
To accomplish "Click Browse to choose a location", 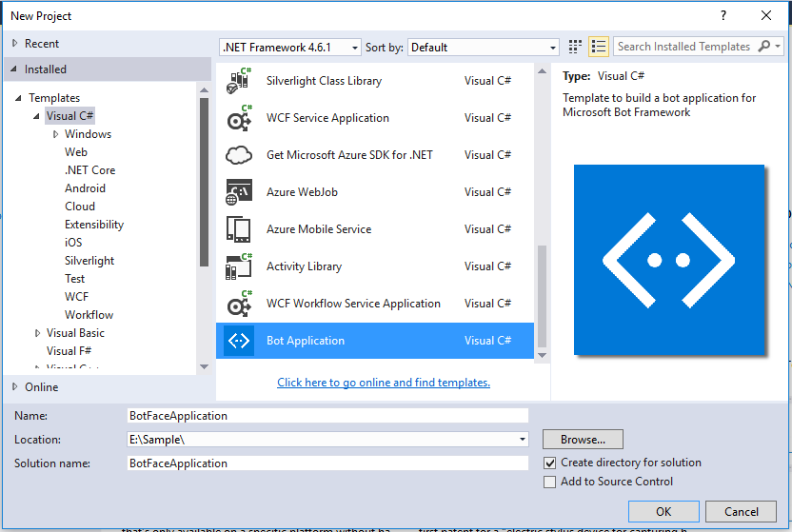I will 583,440.
